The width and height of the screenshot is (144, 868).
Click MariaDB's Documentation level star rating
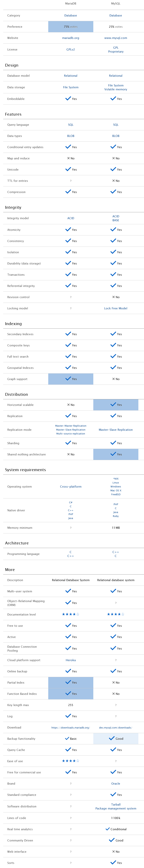point(71,614)
